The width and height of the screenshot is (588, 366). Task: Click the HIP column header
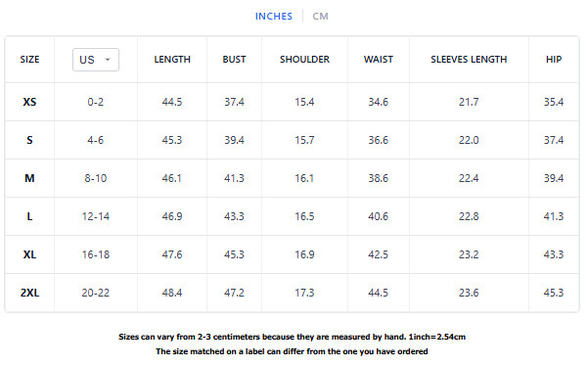[x=554, y=60]
